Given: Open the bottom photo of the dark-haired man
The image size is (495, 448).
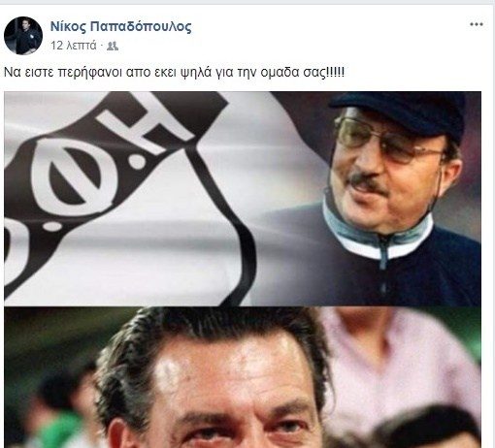Looking at the screenshot, I should click(243, 377).
